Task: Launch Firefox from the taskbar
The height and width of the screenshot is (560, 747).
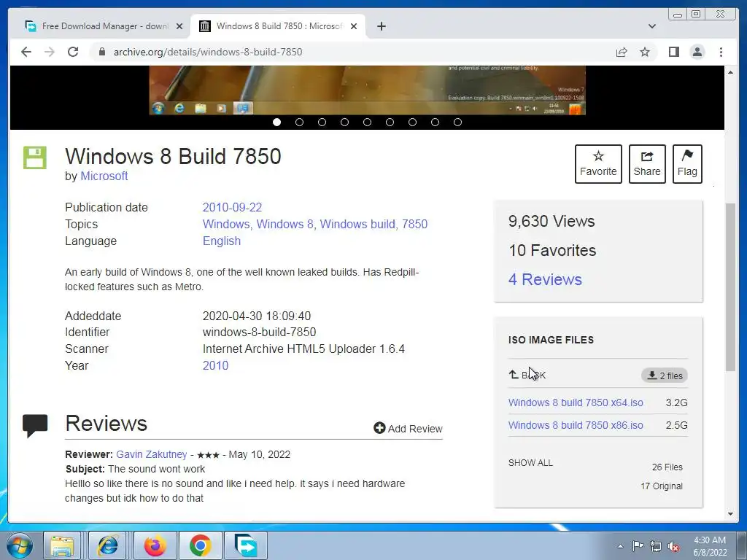Action: coord(155,545)
